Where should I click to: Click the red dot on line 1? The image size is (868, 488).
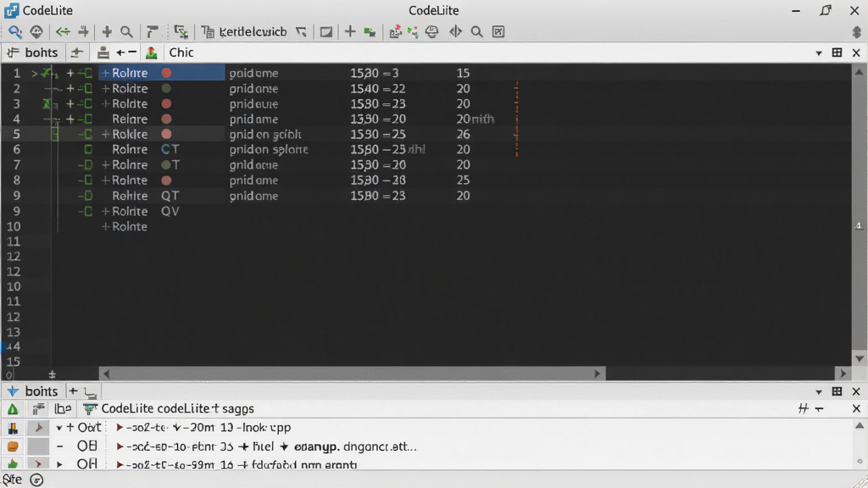click(166, 73)
